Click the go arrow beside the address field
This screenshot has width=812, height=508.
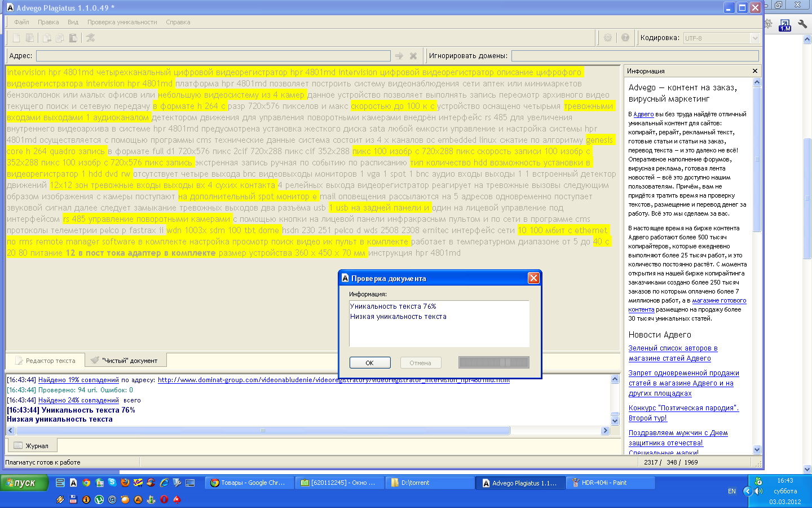coord(399,56)
